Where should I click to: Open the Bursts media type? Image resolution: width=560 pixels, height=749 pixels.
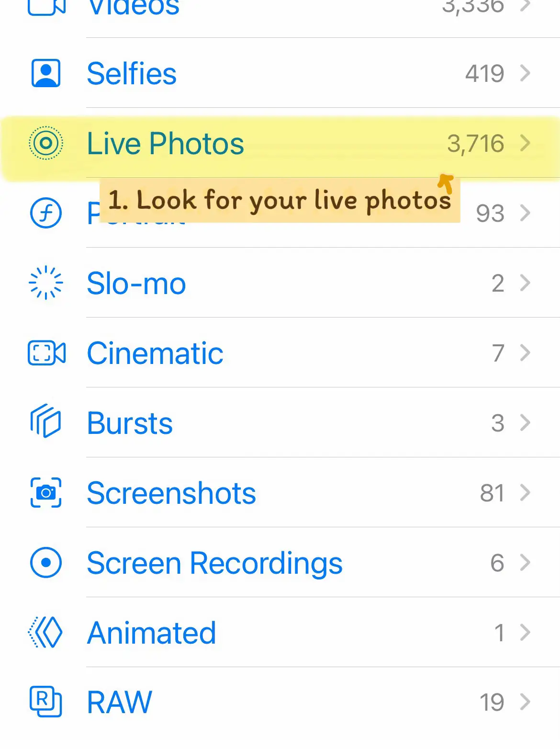[130, 423]
